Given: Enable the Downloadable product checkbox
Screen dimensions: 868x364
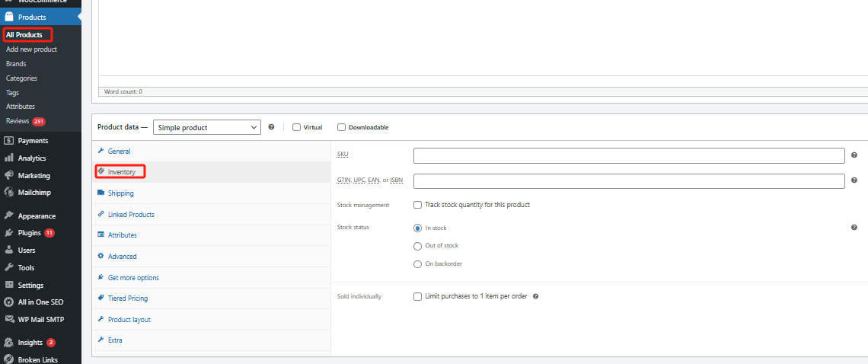Looking at the screenshot, I should tap(342, 127).
